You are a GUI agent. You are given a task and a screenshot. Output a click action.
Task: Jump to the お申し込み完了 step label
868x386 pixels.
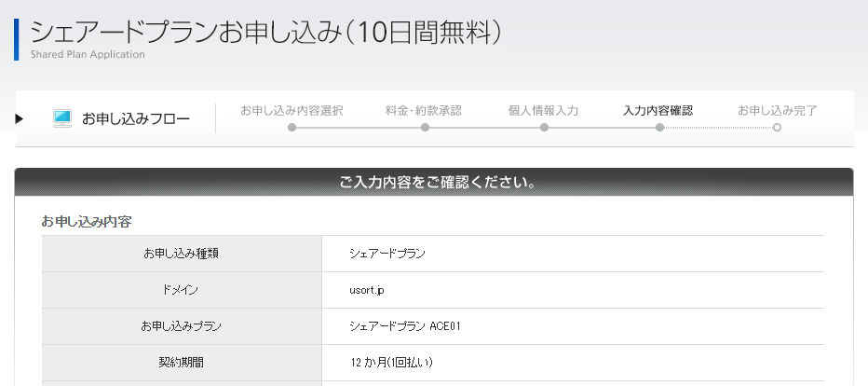point(778,110)
